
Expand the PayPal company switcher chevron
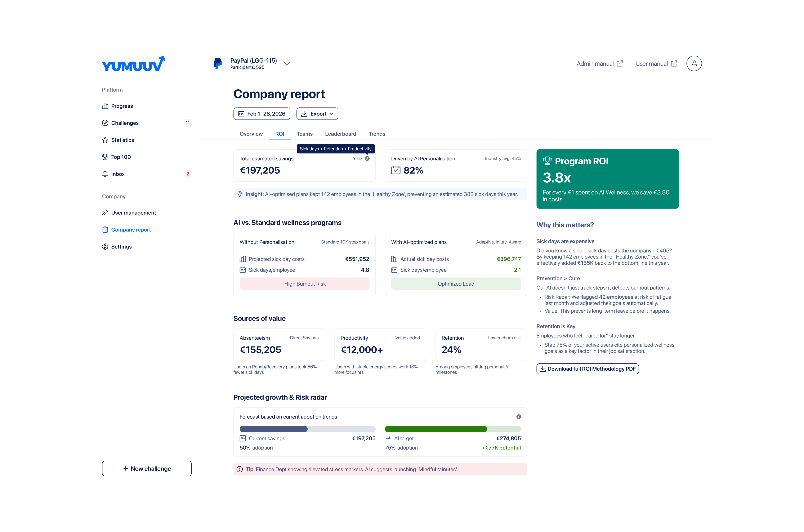pos(287,63)
